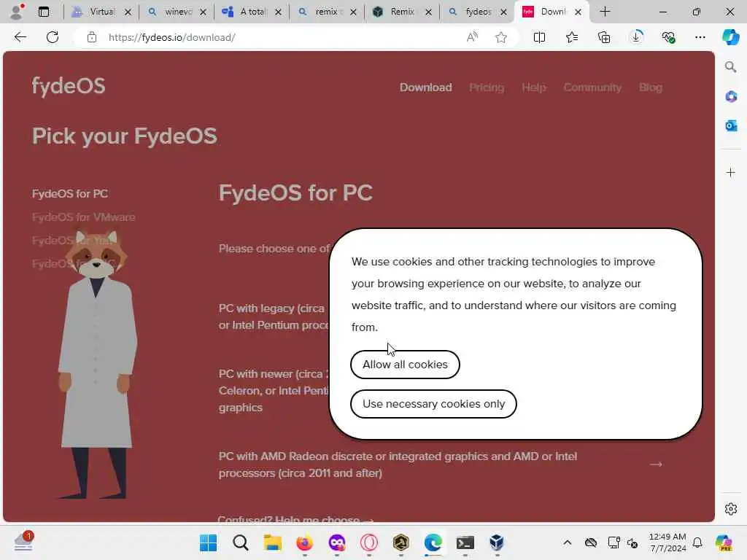Open File Explorer from the taskbar
Viewport: 747px width, 560px height.
coord(273,542)
